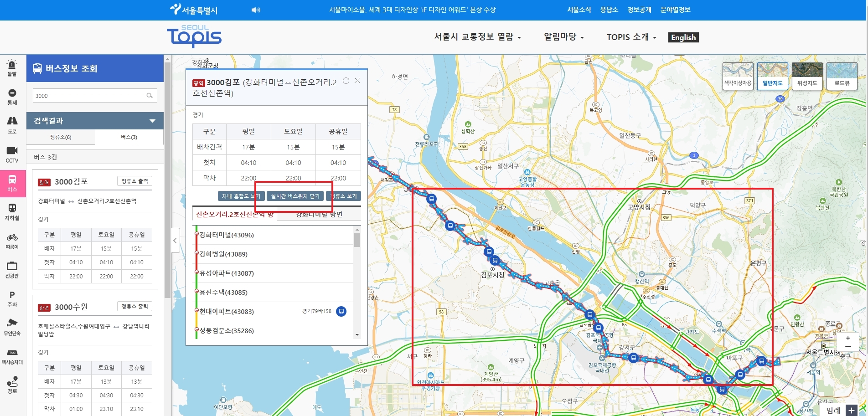Open the 3000김포 search result title
868x416 pixels.
tap(71, 182)
